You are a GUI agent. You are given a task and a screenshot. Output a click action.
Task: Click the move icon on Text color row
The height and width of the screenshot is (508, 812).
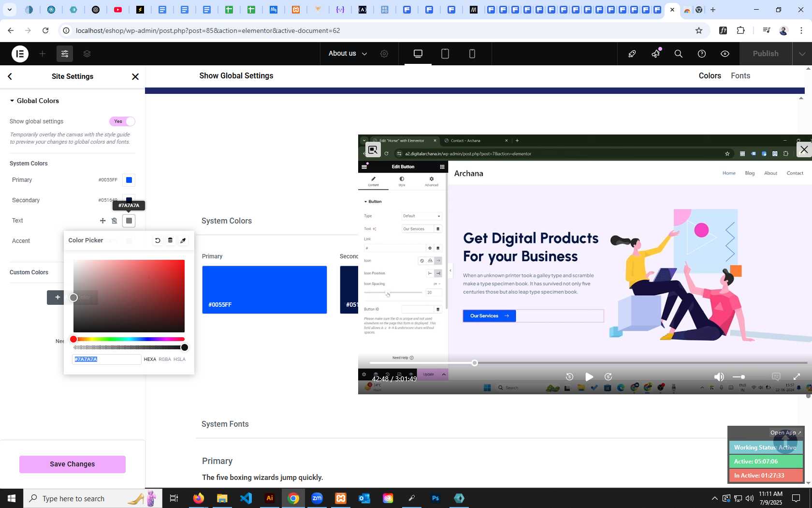(102, 221)
